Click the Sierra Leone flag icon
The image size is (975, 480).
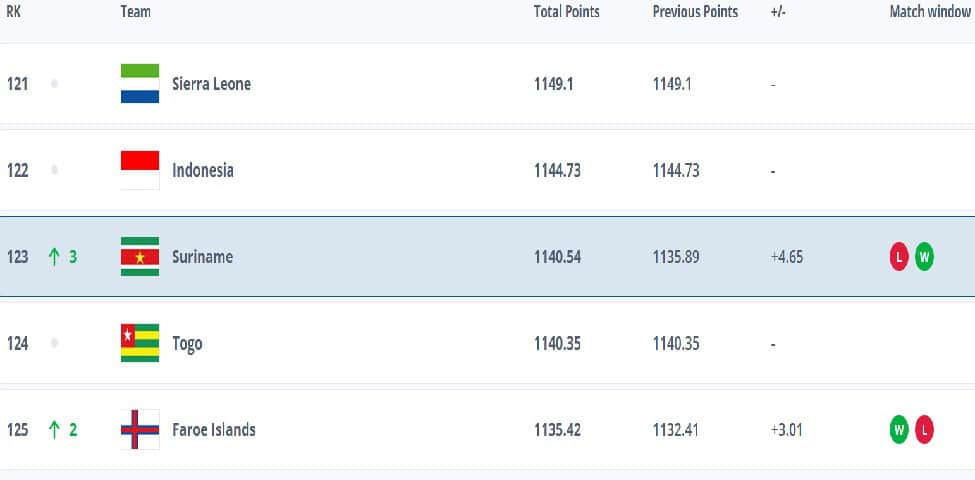[x=140, y=84]
